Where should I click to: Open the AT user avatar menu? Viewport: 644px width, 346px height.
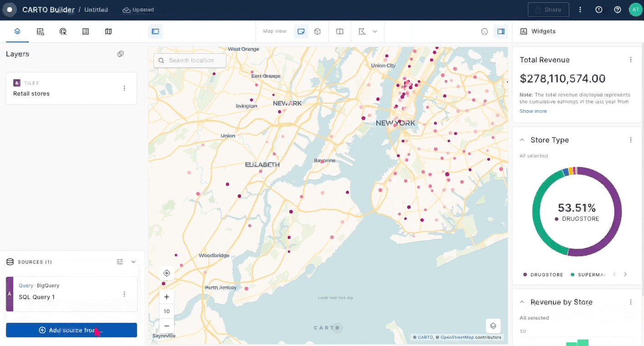635,10
